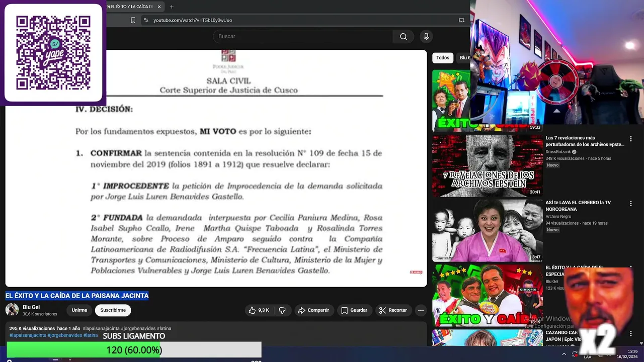
Task: Show hidden system tray icons chevron
Action: click(564, 354)
